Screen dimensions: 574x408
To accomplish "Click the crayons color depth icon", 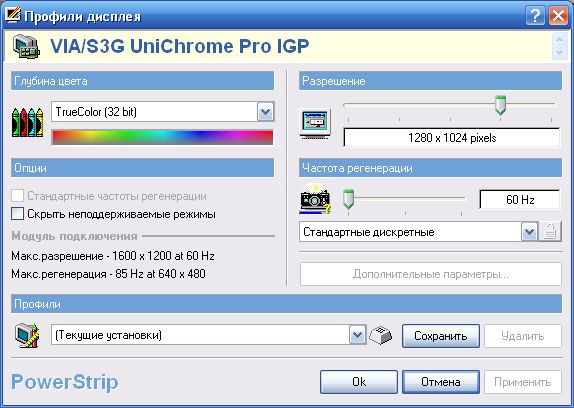I will [27, 123].
